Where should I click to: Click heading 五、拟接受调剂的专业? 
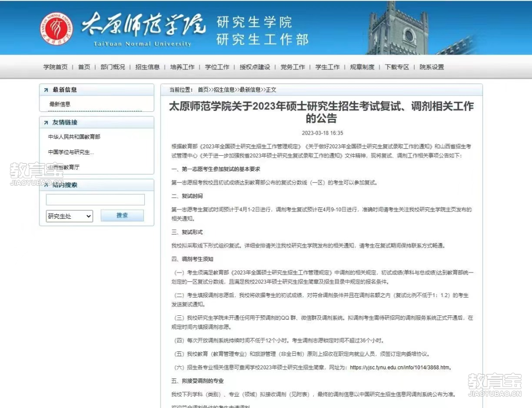click(198, 381)
